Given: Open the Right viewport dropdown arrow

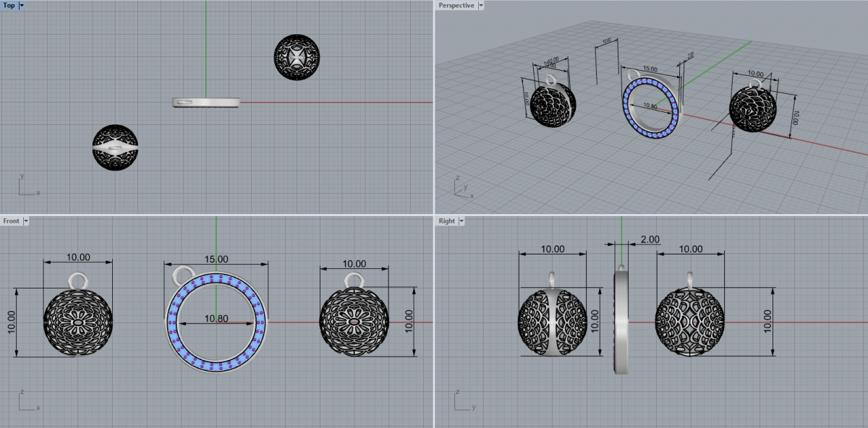Looking at the screenshot, I should pyautogui.click(x=461, y=221).
